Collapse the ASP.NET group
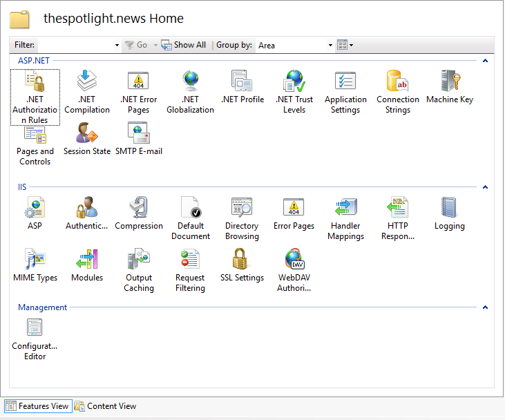This screenshot has width=505, height=420. tap(485, 61)
